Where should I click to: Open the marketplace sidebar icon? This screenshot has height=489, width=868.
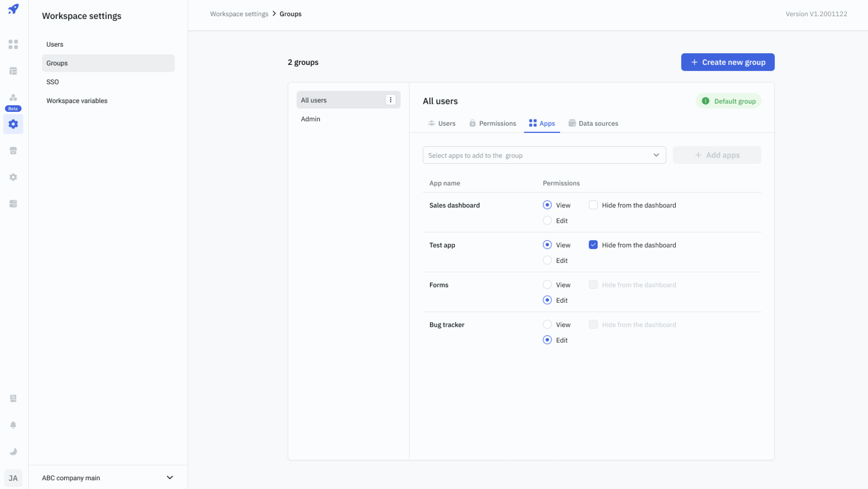tap(13, 151)
